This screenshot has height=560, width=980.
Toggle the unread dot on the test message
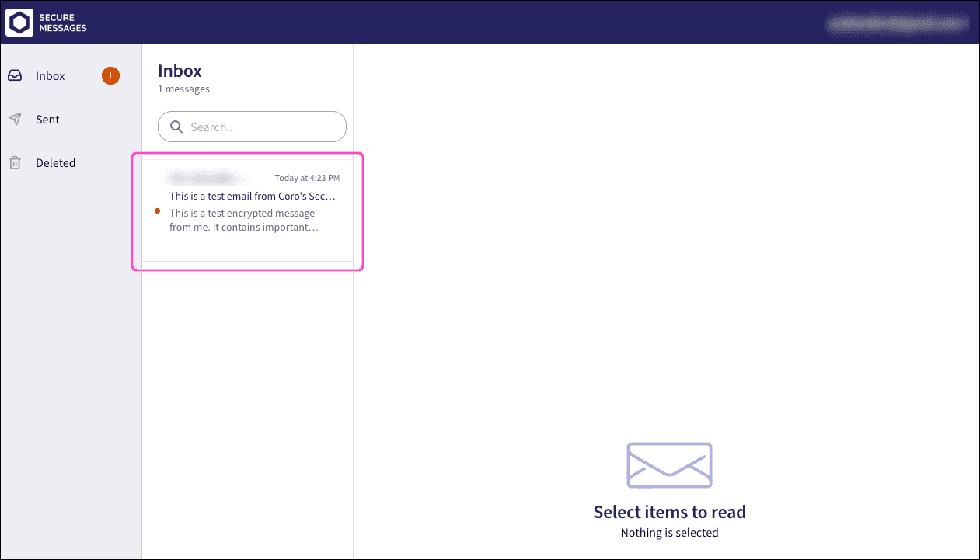pos(157,210)
